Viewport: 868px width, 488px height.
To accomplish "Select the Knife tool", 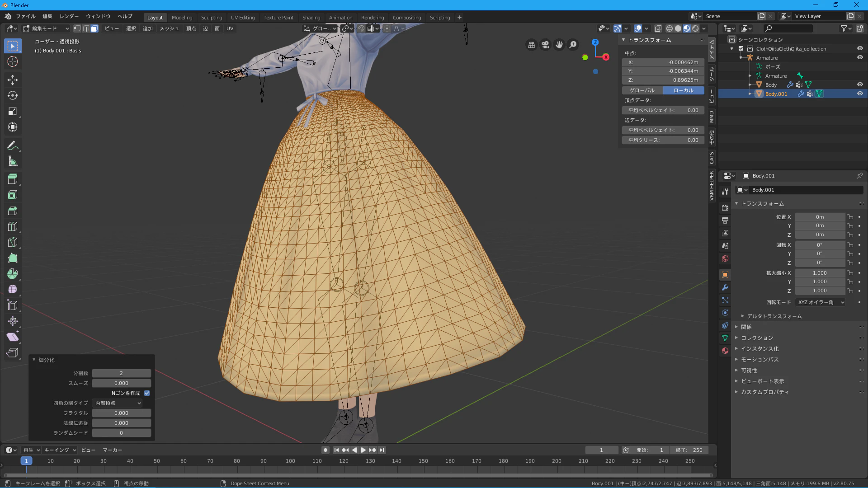I will click(x=13, y=242).
